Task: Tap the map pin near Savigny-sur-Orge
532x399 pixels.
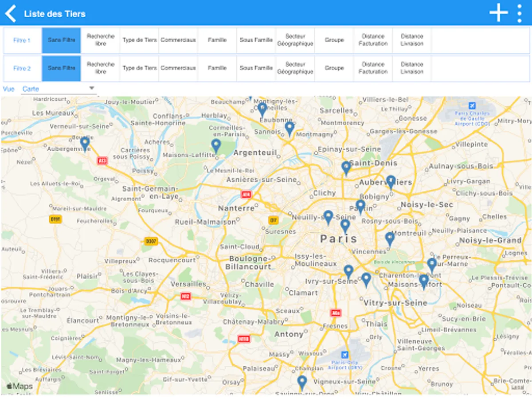Action: (x=302, y=383)
